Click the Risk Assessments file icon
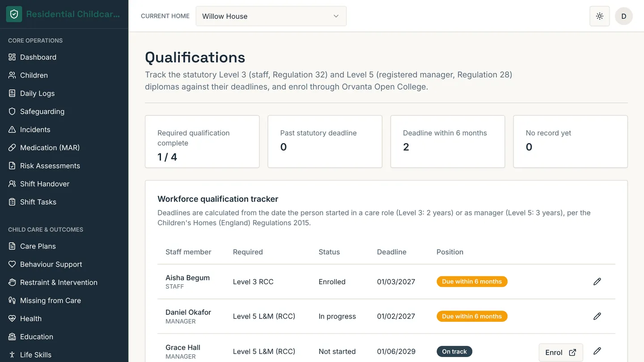 coord(12,166)
